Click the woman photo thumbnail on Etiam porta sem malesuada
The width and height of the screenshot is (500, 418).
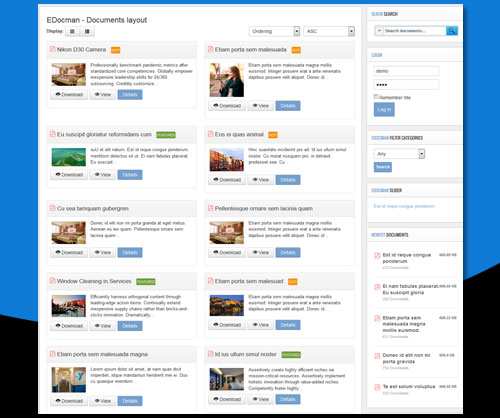click(227, 80)
